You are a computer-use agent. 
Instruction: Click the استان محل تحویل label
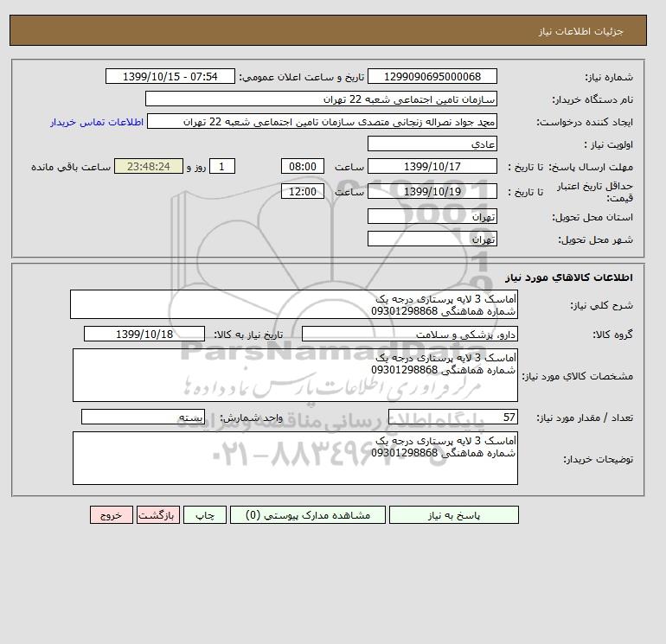(592, 217)
